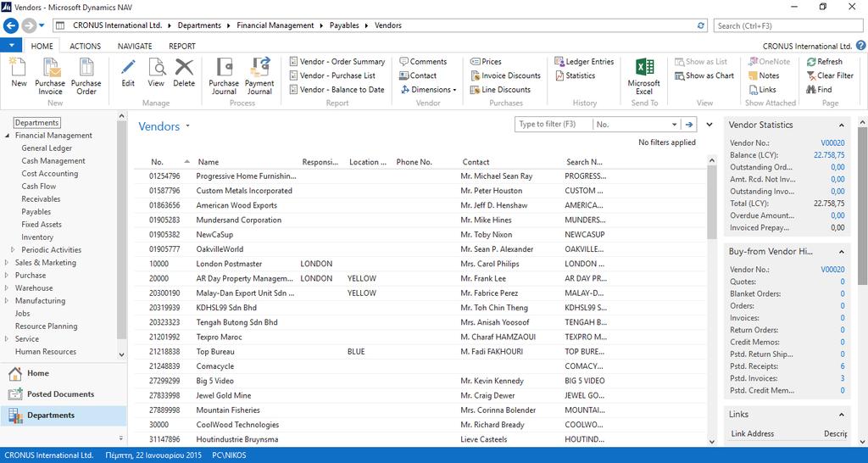
Task: Click the address bar refresh icon
Action: 701,25
